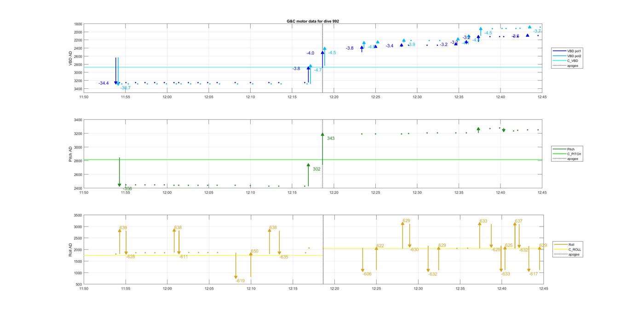Click the "343" pitch data label
Viewport: 644px width, 319px height.
click(331, 139)
